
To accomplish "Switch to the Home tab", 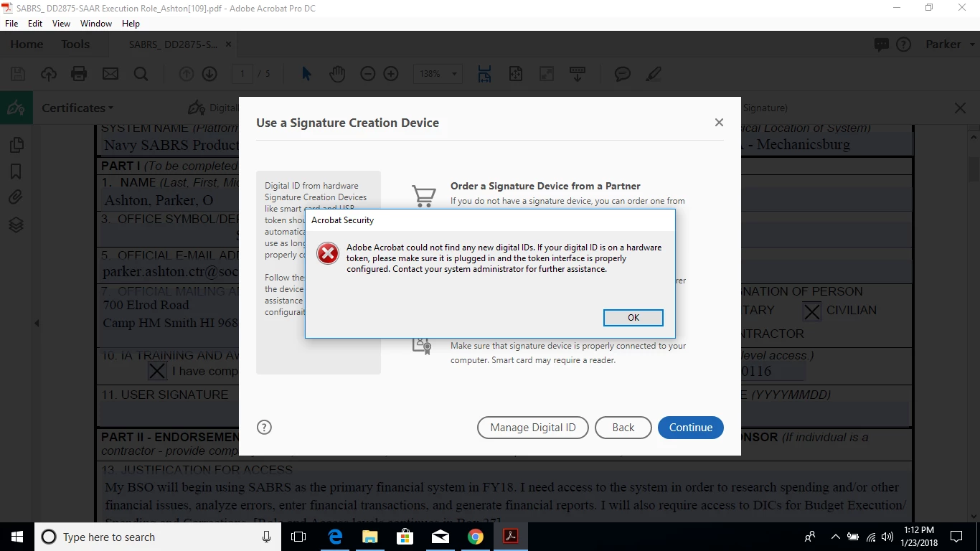I will [27, 44].
